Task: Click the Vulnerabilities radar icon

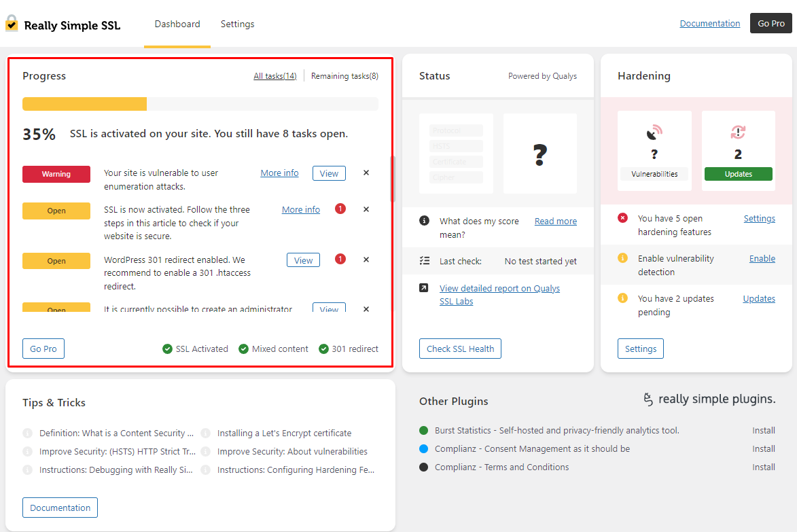Action: coord(654,132)
